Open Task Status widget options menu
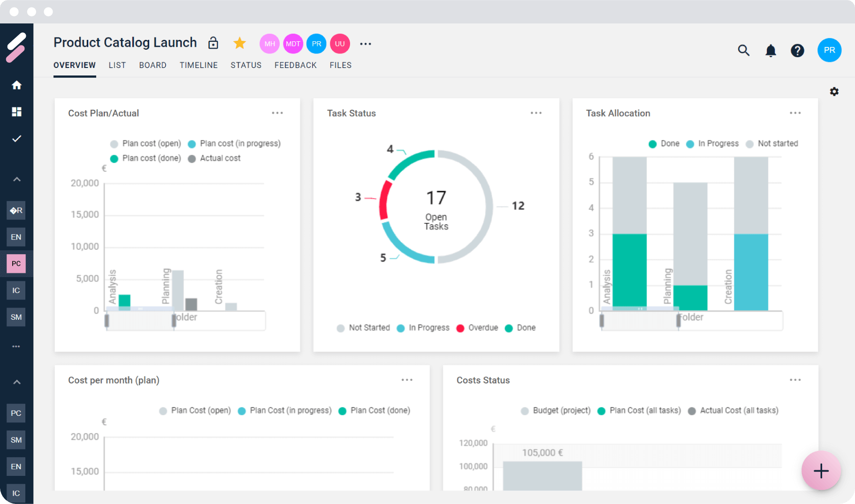 click(536, 113)
